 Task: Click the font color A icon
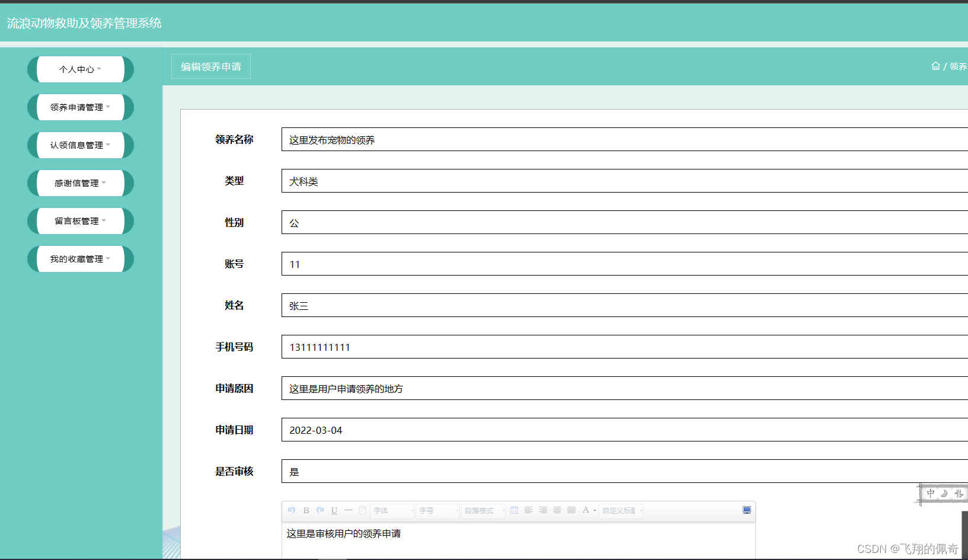[x=586, y=510]
